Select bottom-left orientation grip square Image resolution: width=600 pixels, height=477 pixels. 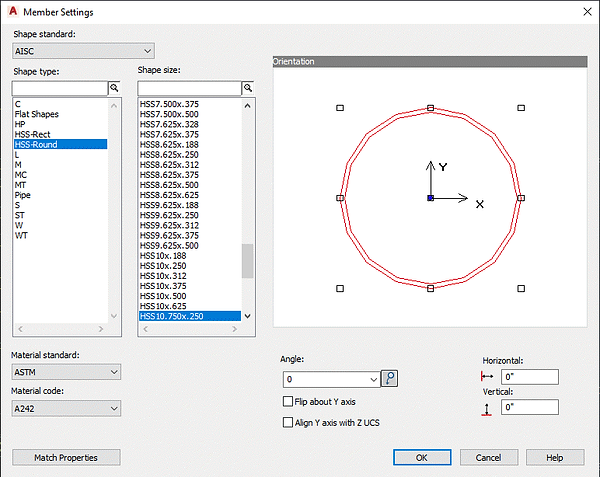tap(340, 288)
